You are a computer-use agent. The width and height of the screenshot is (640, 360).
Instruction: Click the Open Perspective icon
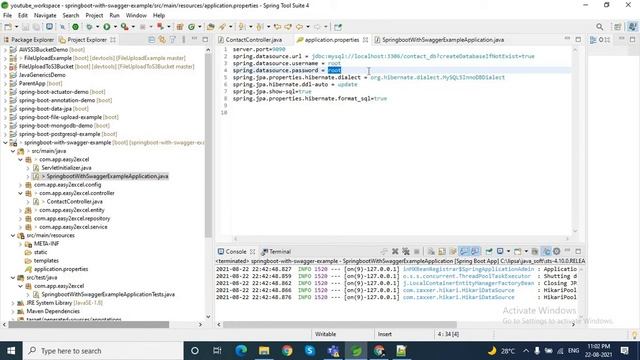(618, 27)
